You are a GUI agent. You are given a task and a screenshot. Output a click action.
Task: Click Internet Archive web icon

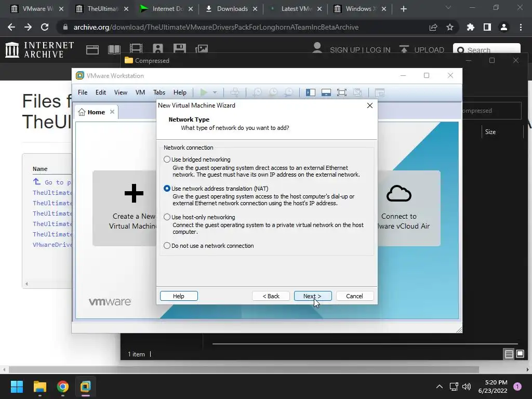tap(92, 49)
